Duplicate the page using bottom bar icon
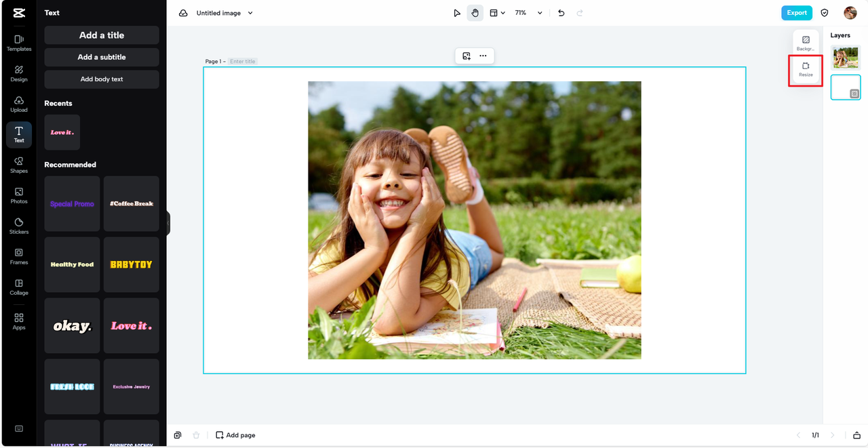This screenshot has width=868, height=448. [x=178, y=435]
